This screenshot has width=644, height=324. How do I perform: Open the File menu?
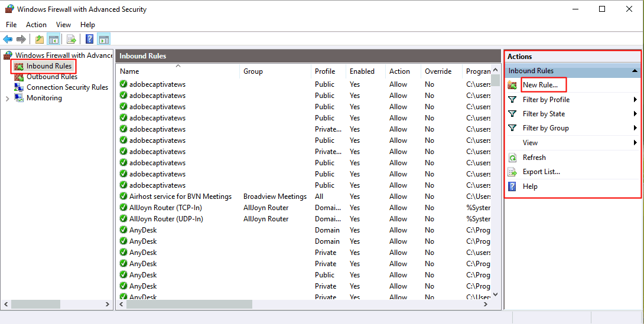tap(11, 25)
